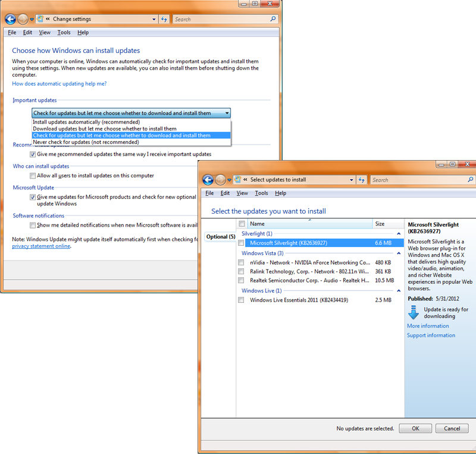Click the blue download arrow icon
The height and width of the screenshot is (454, 476).
click(414, 312)
